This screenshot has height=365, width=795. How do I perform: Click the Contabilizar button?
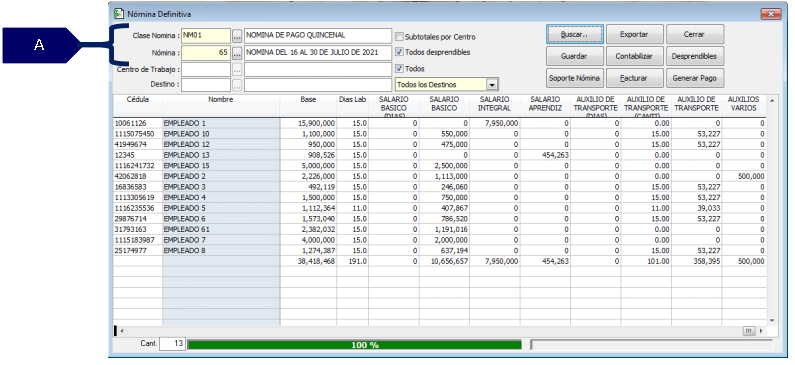click(634, 56)
